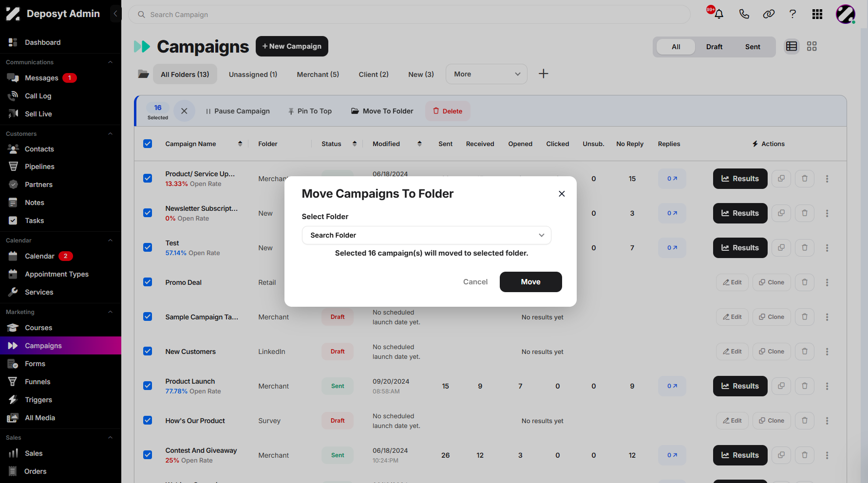This screenshot has height=483, width=868.
Task: Uncheck the How's Our Product checkbox
Action: (x=148, y=420)
